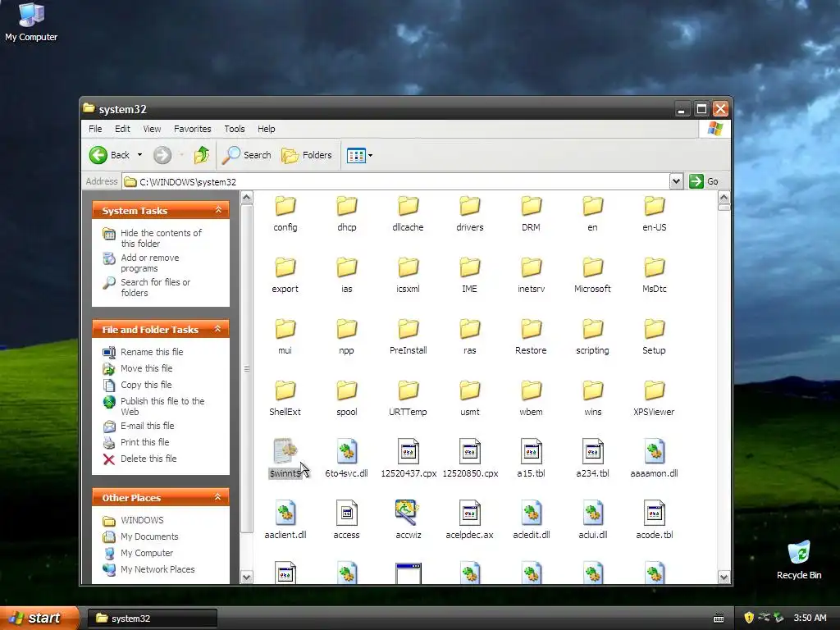The image size is (840, 630).
Task: Click the Go button
Action: [x=704, y=181]
